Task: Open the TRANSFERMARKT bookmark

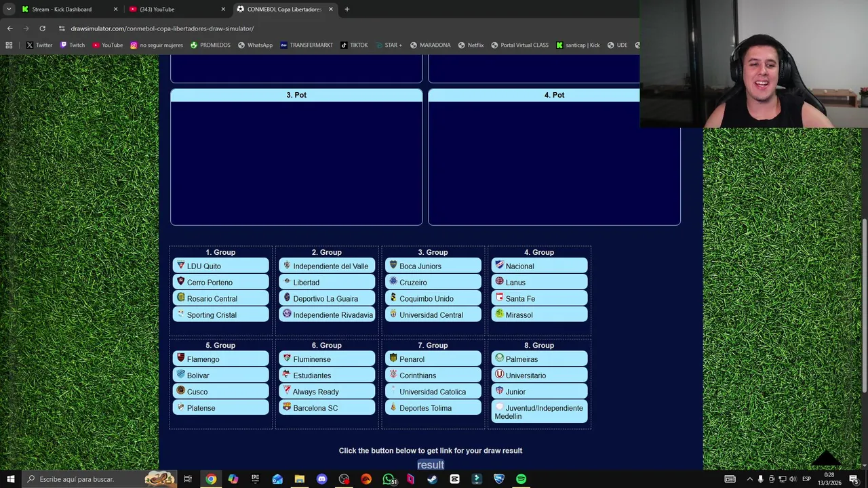Action: coord(306,45)
